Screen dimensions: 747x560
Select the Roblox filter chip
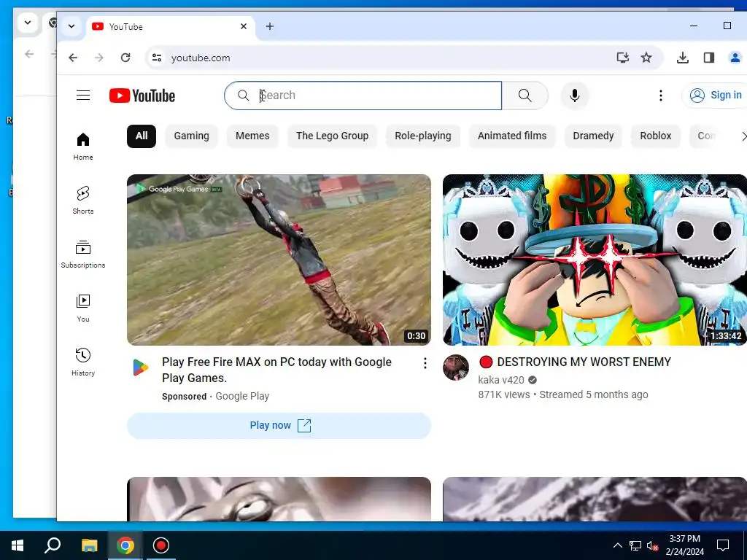pos(656,136)
